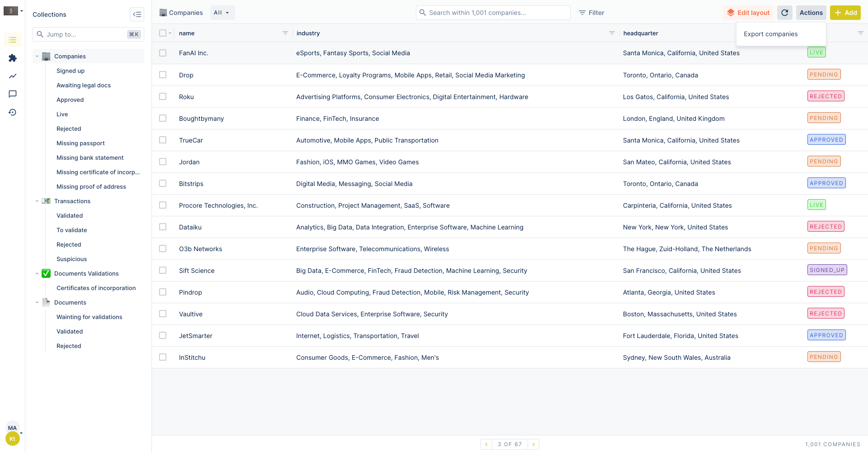Click the company search input field
Viewport: 868px width, 453px height.
pos(493,13)
